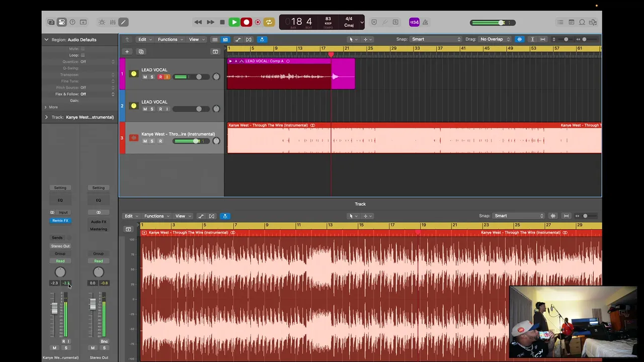The image size is (644, 362).
Task: Open the media Browsers icon
Action: 593,22
